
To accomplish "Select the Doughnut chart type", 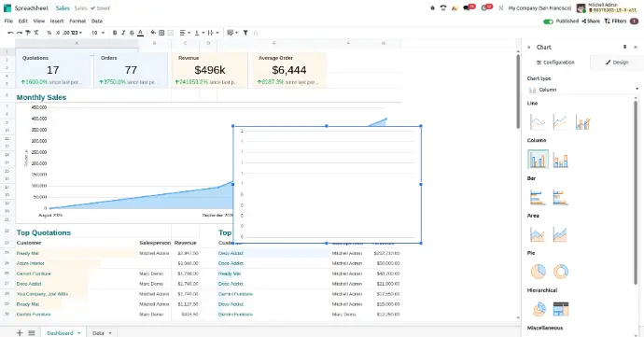I will [x=560, y=272].
